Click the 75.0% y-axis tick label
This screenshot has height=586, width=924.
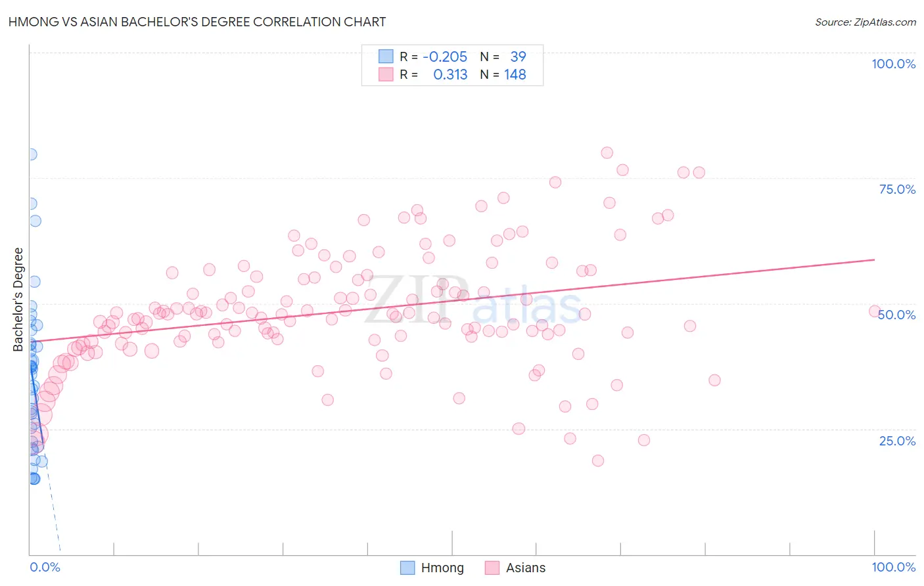point(898,189)
